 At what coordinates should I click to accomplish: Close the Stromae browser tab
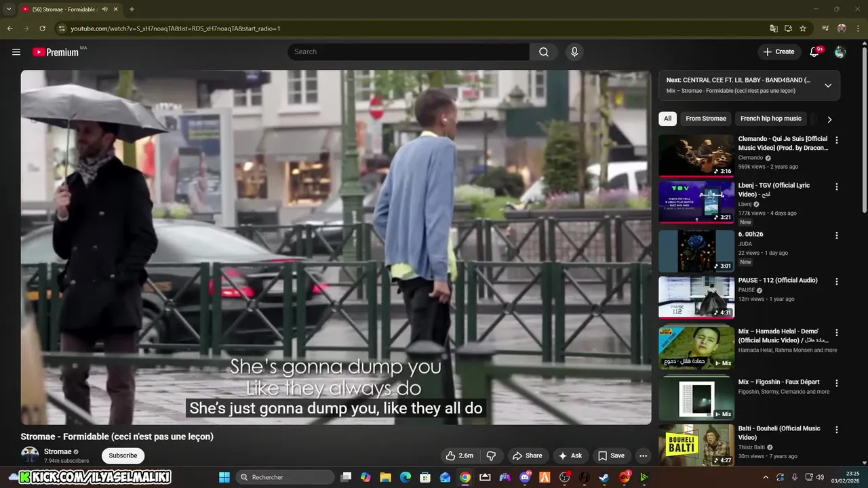pyautogui.click(x=116, y=9)
